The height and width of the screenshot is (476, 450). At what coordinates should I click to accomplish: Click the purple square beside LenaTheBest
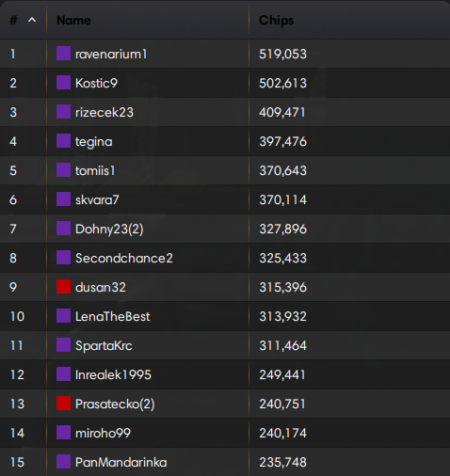click(x=63, y=316)
